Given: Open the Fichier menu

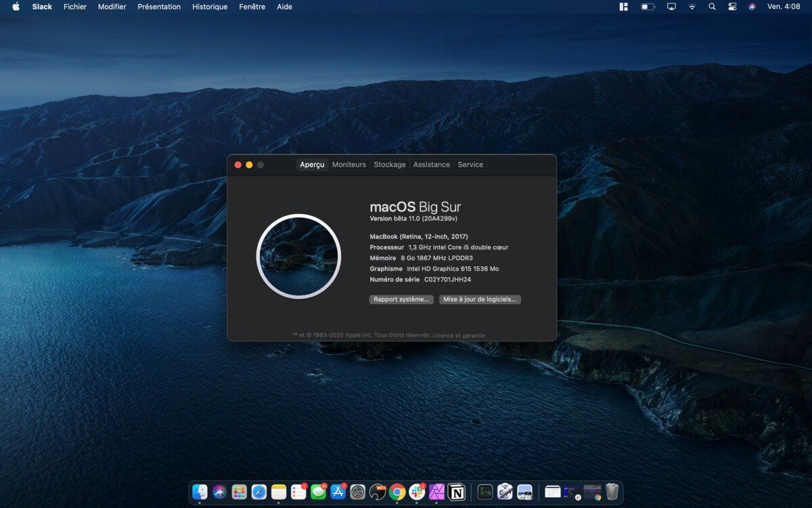Looking at the screenshot, I should (x=75, y=7).
